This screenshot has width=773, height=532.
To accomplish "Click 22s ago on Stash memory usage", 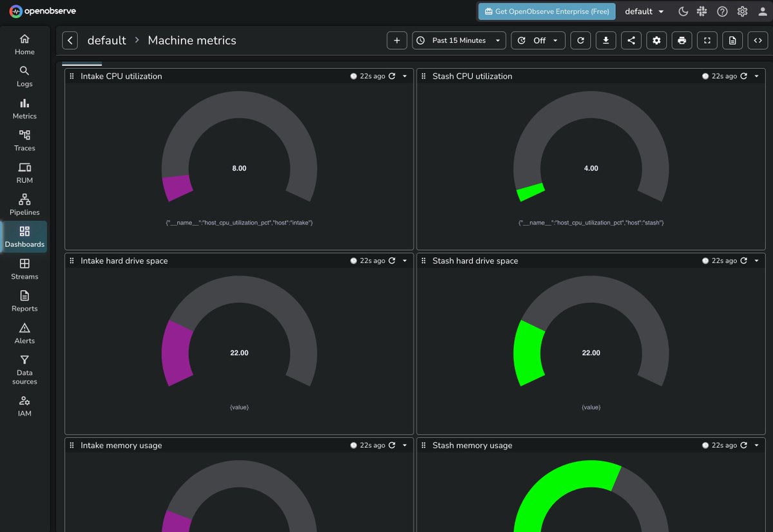I will pyautogui.click(x=725, y=445).
